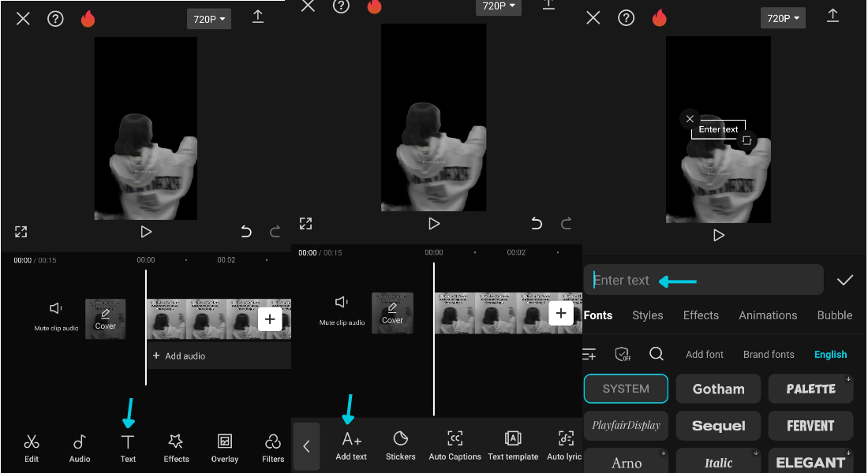Expand preview to fullscreen in middle panel
This screenshot has width=868, height=473.
click(305, 224)
